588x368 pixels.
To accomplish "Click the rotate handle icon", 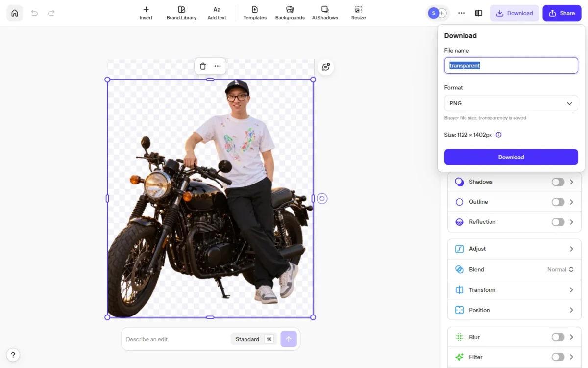I will click(x=322, y=198).
